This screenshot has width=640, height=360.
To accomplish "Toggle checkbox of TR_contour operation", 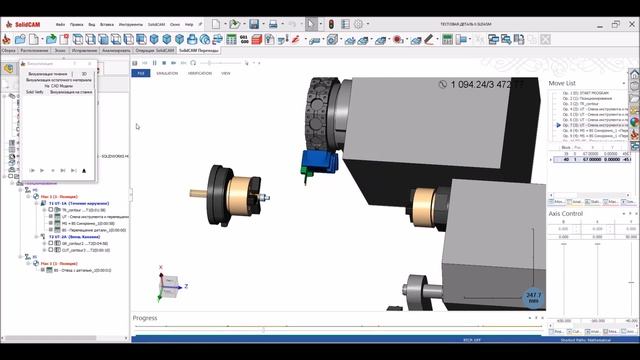I will coord(51,210).
